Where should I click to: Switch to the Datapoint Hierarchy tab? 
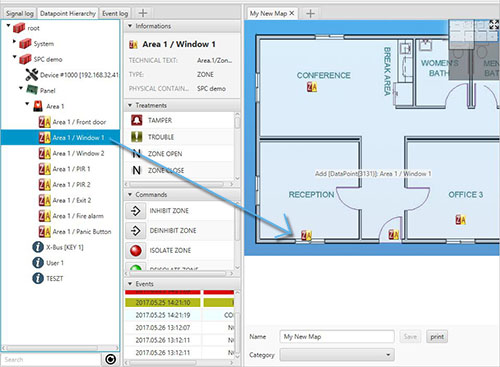pyautogui.click(x=68, y=13)
